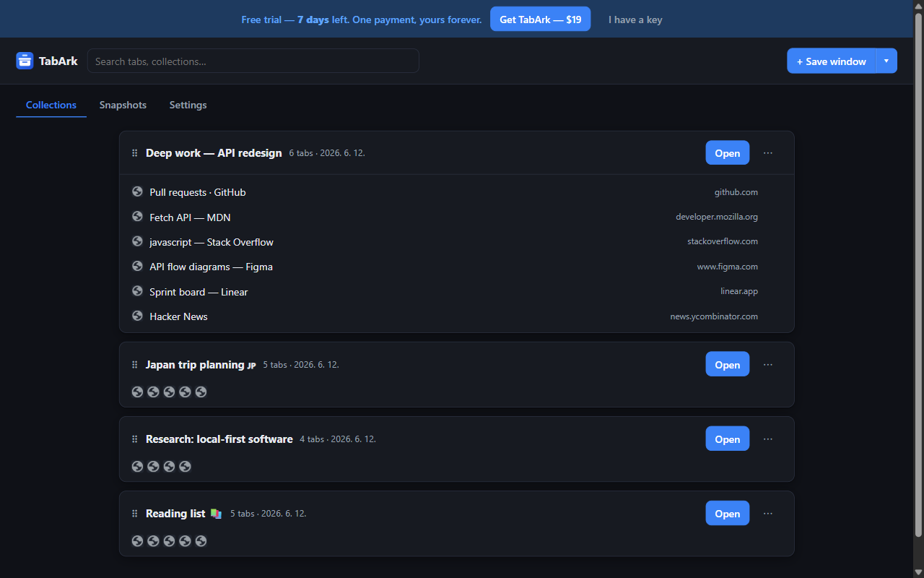Click the + Save window button
This screenshot has height=578, width=924.
coord(831,61)
